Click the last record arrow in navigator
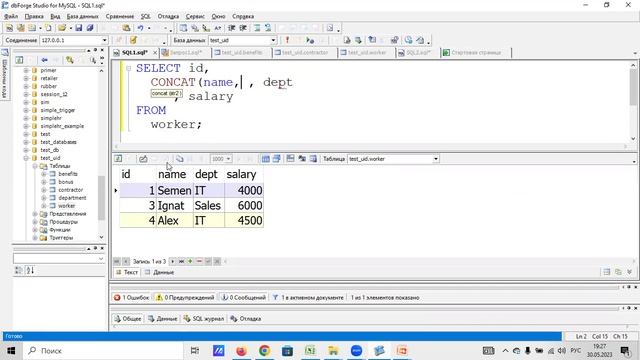640x360 pixels. pos(181,261)
